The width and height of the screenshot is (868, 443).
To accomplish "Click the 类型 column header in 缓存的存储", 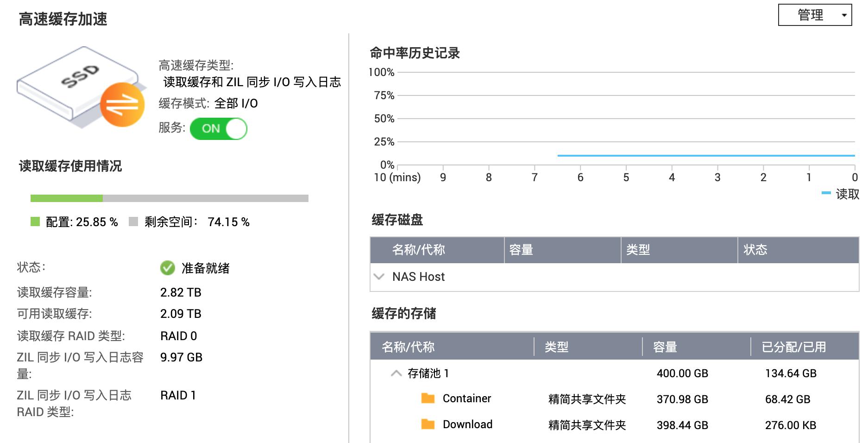I will [557, 347].
